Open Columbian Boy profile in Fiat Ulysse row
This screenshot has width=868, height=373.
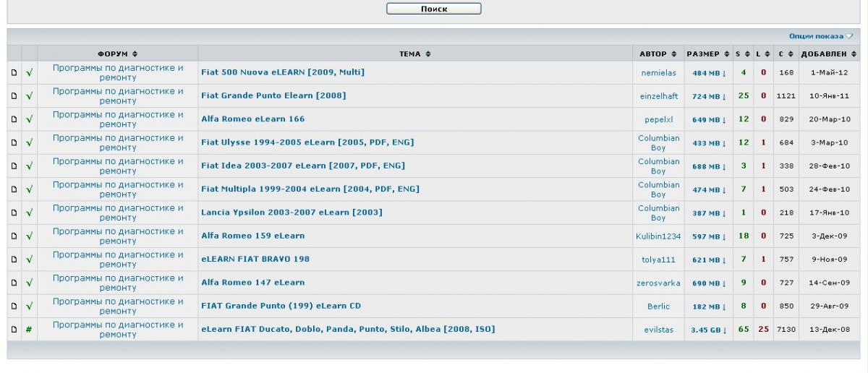tap(658, 142)
